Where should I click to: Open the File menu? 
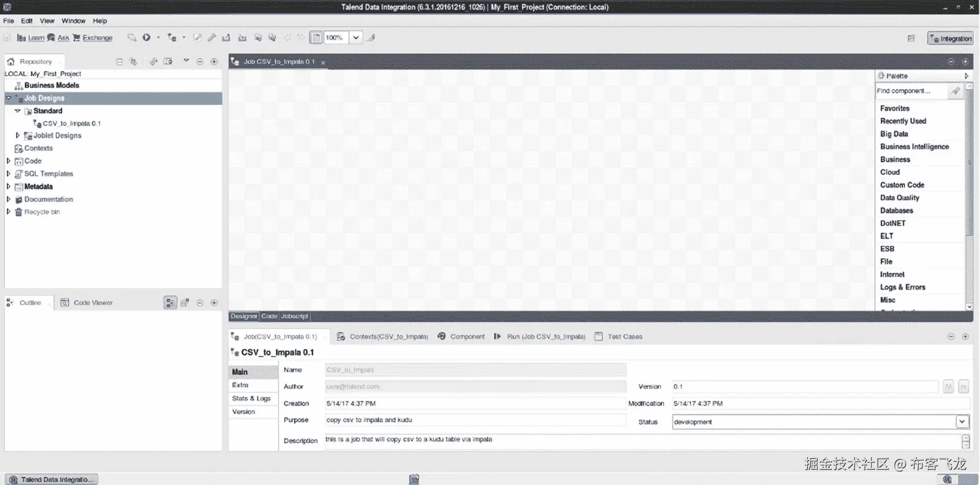pos(9,21)
